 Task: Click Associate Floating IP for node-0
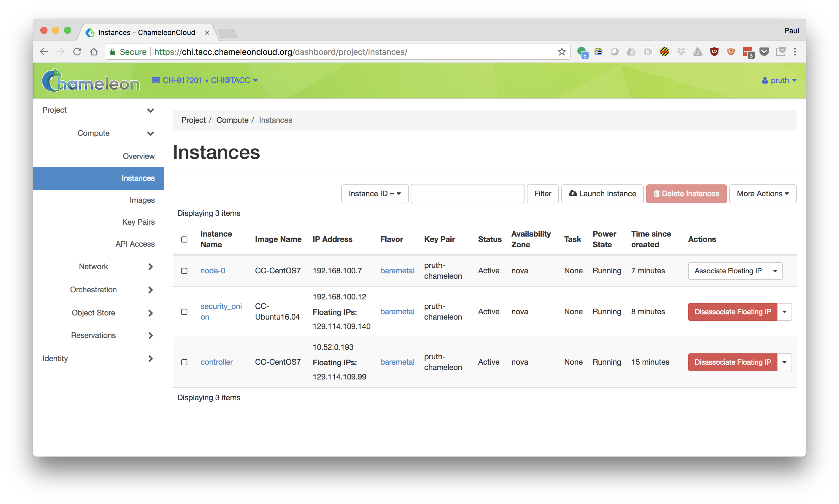pos(728,271)
